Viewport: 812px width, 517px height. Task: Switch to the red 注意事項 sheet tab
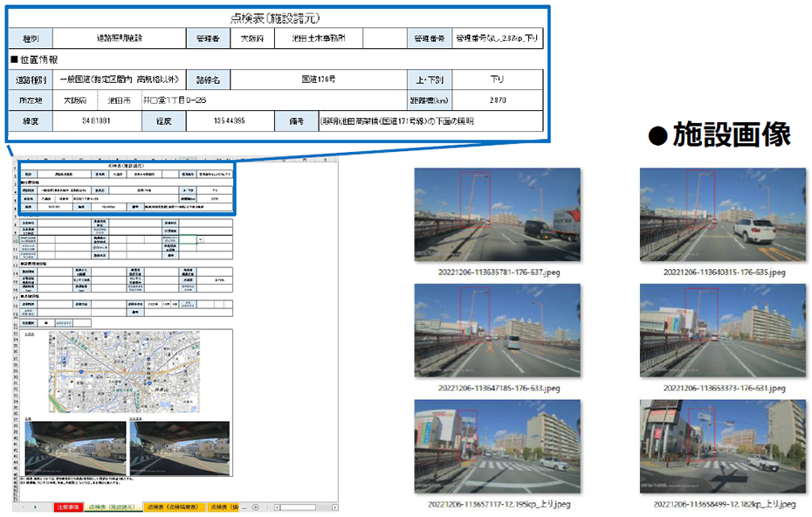[x=66, y=507]
